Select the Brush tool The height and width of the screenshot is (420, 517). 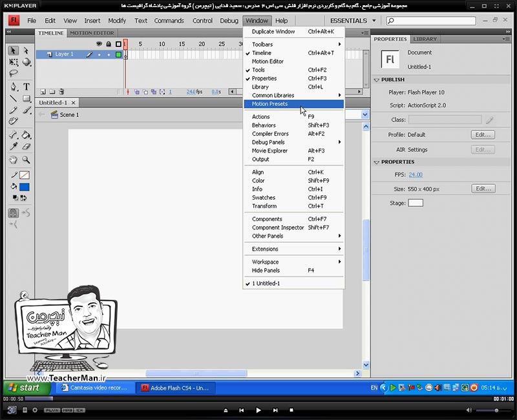26,110
